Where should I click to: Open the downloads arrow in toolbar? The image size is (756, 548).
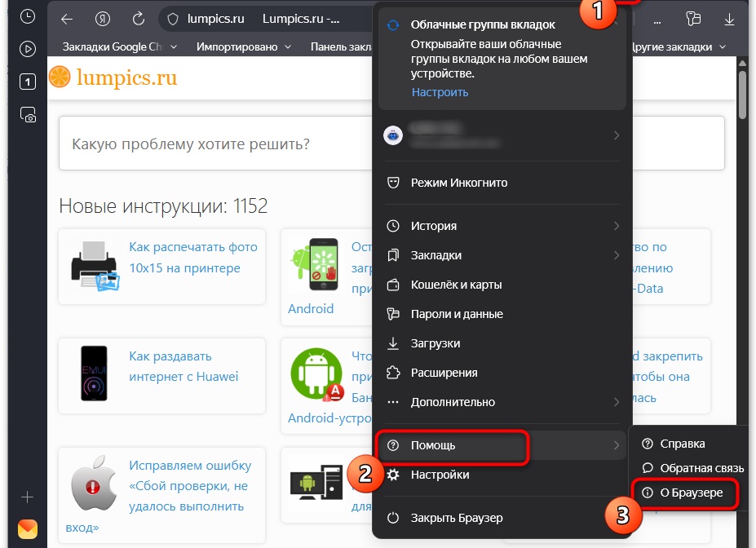click(x=729, y=20)
